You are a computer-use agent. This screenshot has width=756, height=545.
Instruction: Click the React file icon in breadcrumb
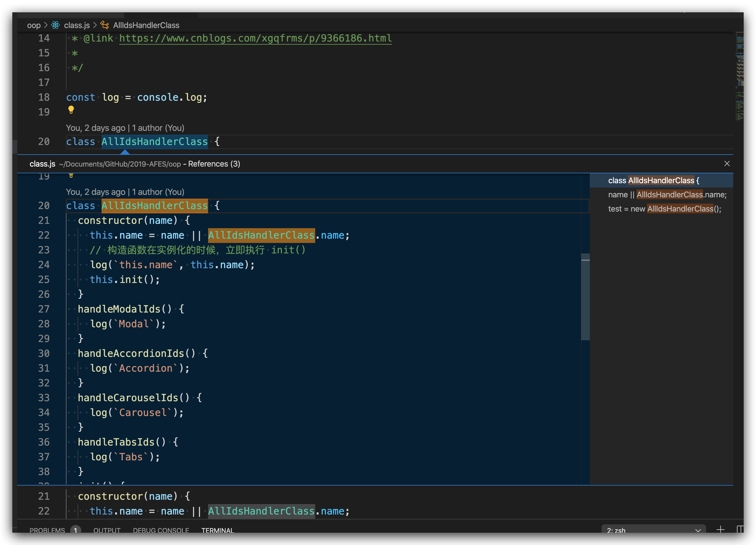(x=55, y=25)
